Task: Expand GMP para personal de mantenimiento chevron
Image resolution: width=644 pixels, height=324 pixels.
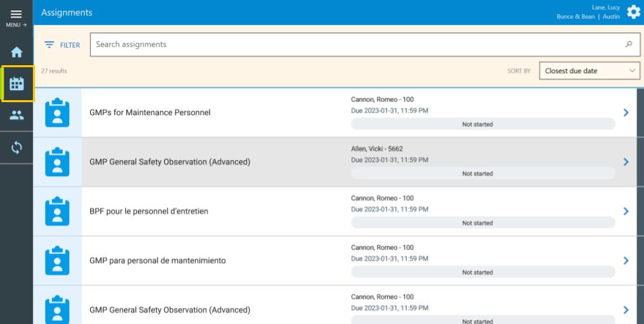Action: pos(627,260)
